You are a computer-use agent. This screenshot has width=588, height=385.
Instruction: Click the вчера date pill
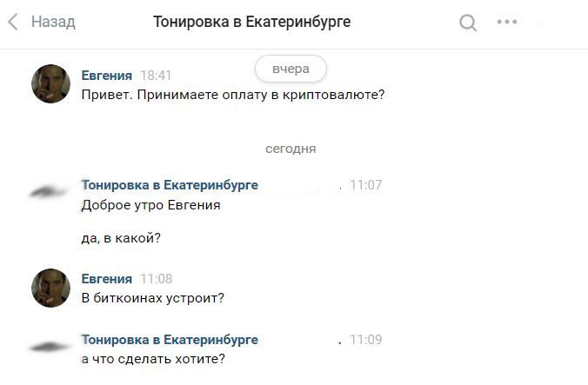tap(291, 69)
